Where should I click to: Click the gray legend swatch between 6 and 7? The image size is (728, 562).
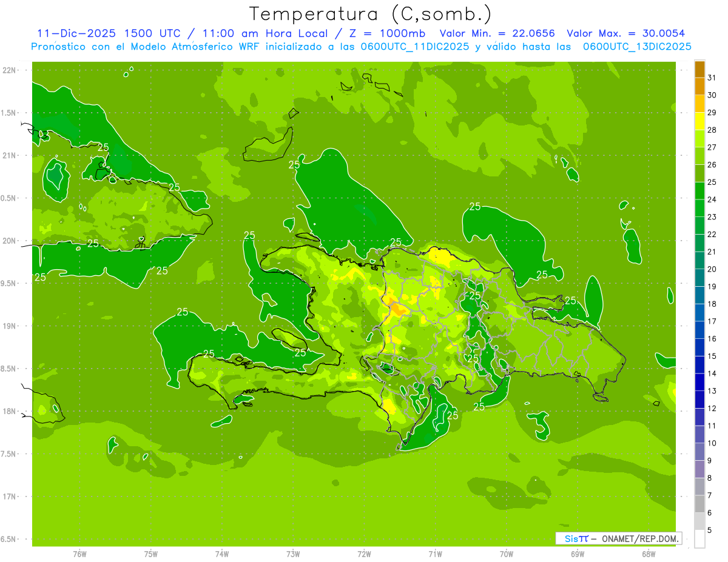(699, 504)
